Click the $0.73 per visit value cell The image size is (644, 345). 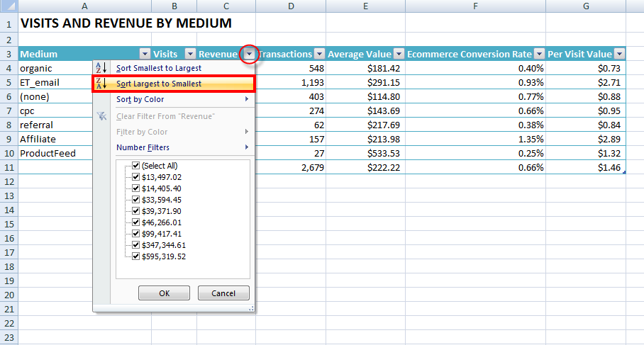(x=586, y=68)
